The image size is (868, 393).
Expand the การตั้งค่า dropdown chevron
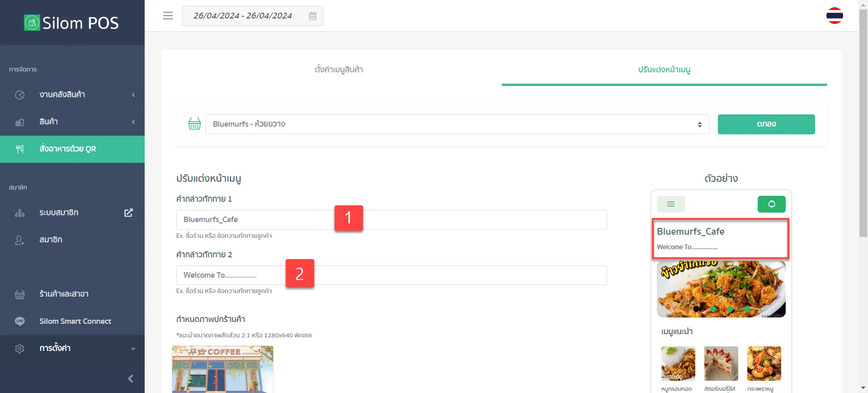[x=133, y=349]
